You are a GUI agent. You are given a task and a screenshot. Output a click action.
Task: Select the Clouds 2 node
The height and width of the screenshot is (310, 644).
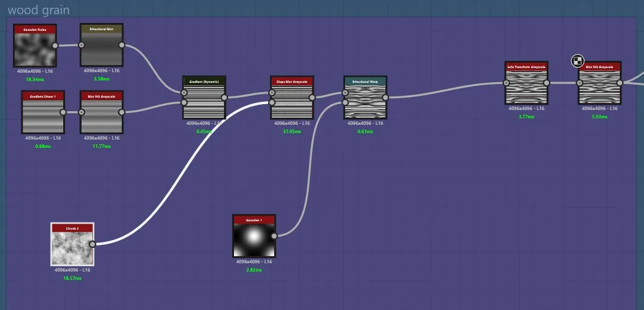pos(72,244)
